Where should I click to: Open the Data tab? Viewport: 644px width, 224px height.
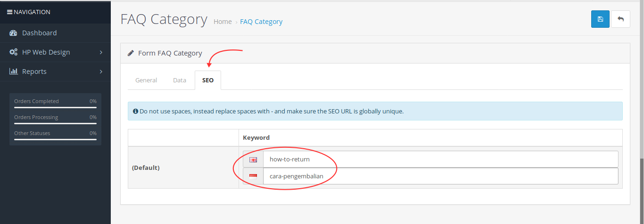point(180,80)
